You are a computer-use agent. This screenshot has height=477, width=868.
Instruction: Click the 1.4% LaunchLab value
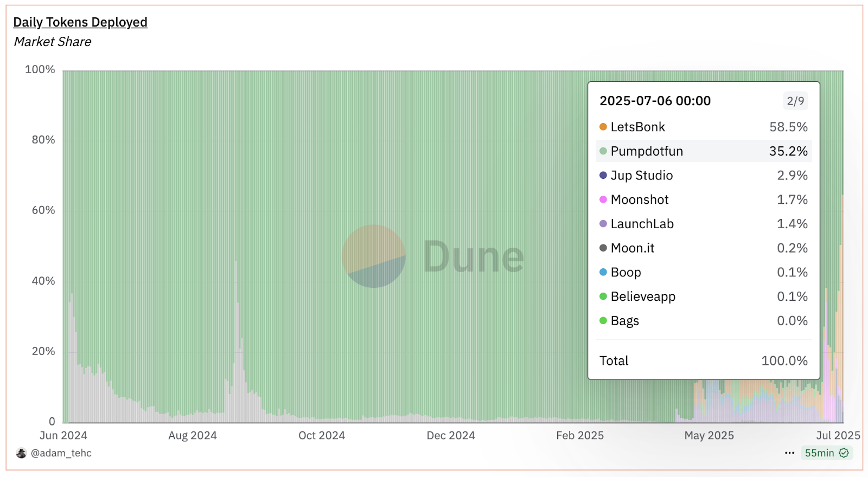[792, 224]
